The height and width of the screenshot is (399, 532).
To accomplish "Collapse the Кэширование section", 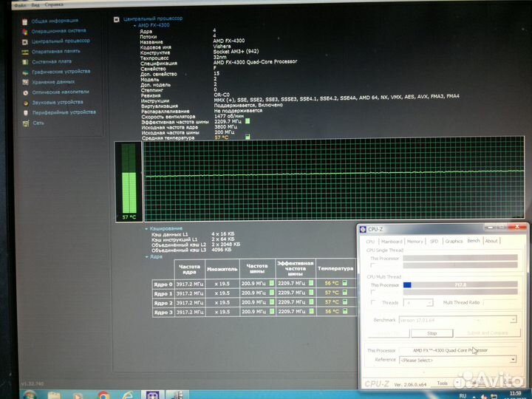I will pyautogui.click(x=146, y=229).
